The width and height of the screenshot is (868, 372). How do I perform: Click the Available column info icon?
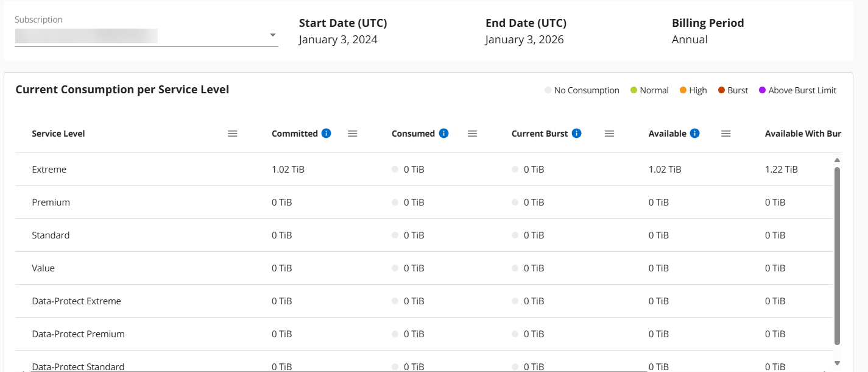click(694, 134)
